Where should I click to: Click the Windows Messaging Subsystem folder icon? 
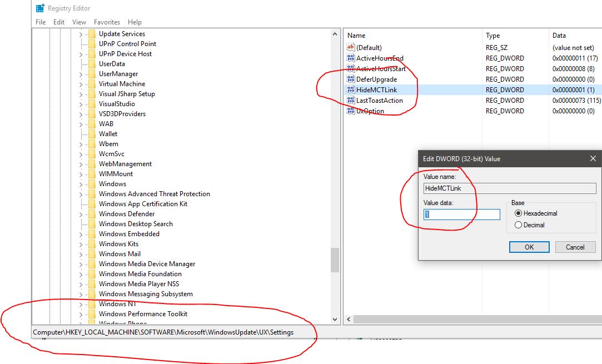92,294
